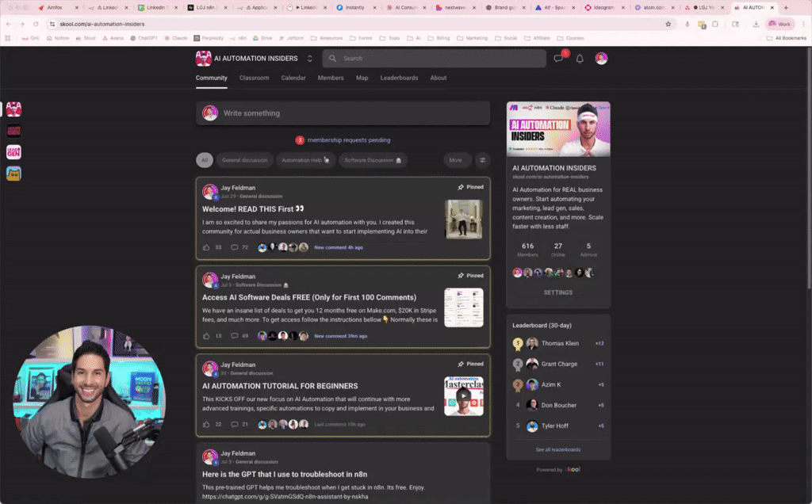Click the Powered by skool link
This screenshot has height=504, width=812.
pos(558,470)
